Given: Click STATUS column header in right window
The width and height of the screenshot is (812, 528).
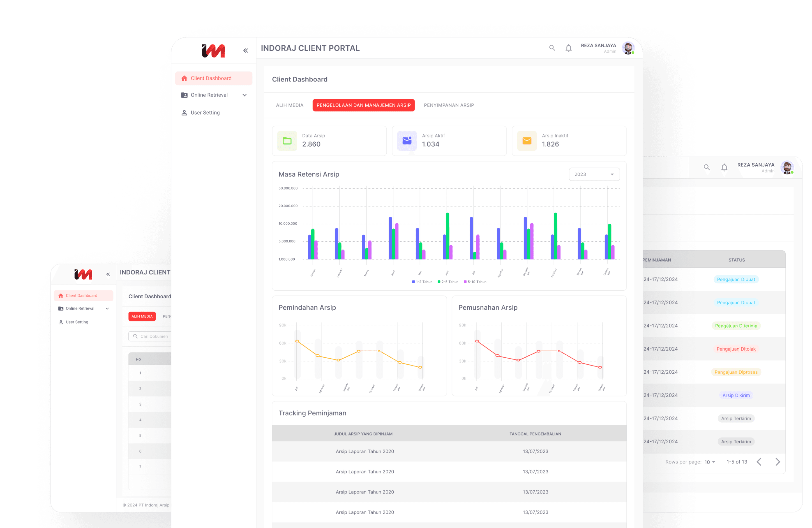Looking at the screenshot, I should point(736,260).
